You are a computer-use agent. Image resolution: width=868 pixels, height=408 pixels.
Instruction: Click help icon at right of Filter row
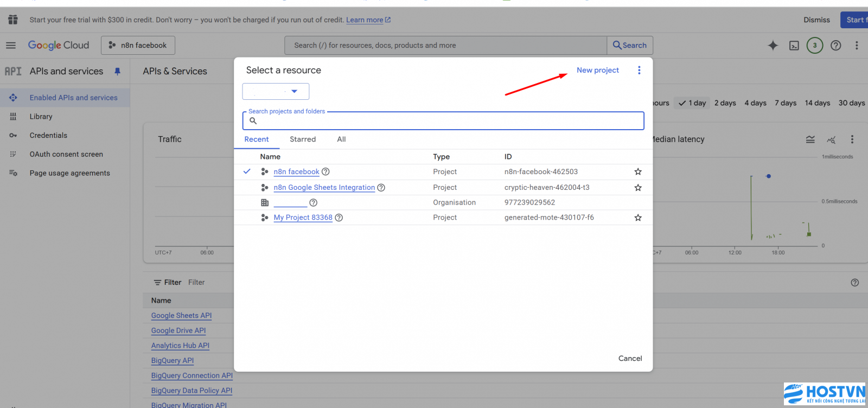point(855,283)
